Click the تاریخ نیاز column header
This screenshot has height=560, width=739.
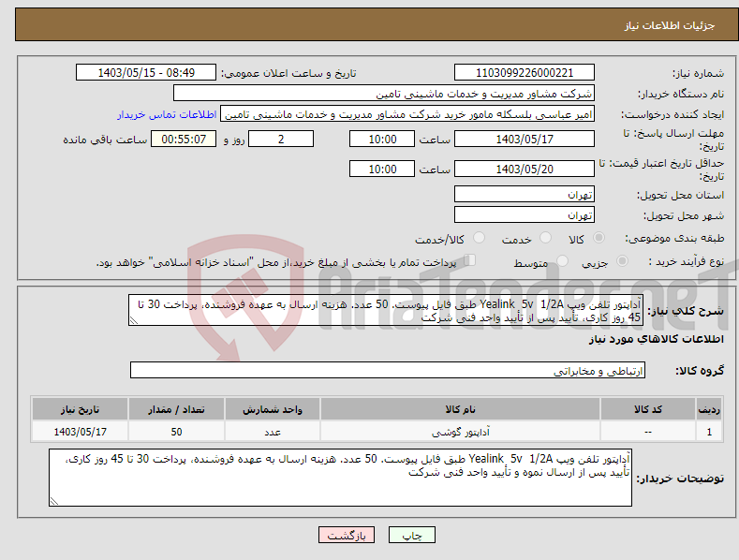(81, 409)
